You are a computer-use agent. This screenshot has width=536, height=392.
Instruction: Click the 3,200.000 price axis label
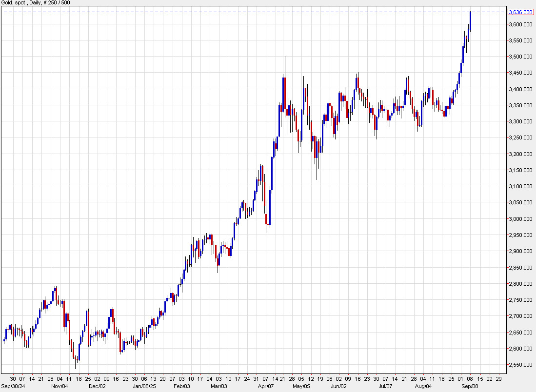pos(520,154)
